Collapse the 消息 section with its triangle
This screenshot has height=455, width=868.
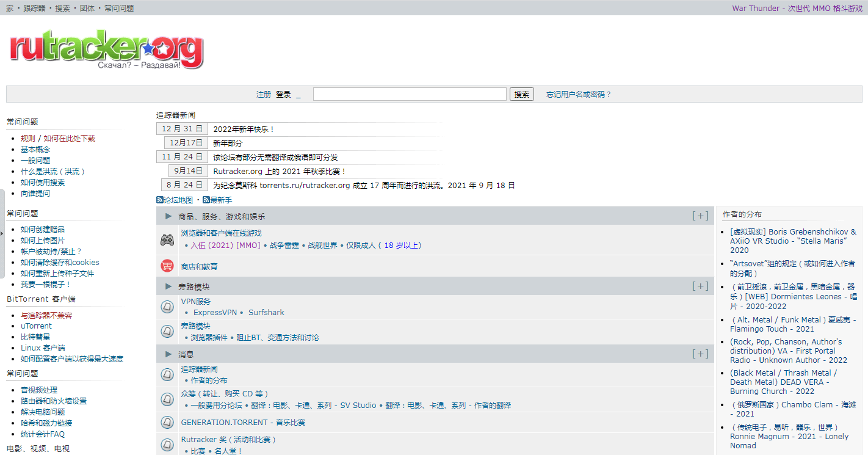coord(168,354)
